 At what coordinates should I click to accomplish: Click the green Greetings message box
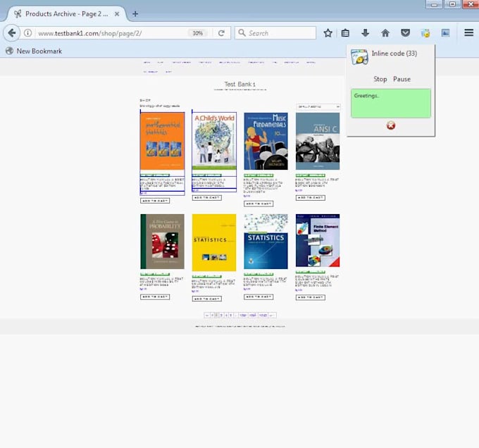[x=391, y=104]
